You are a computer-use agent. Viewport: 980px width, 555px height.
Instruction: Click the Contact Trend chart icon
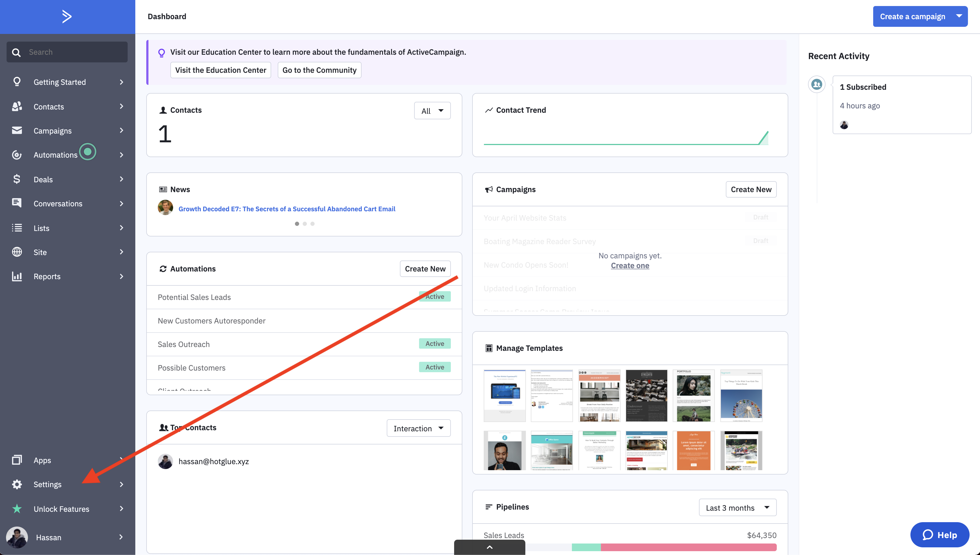tap(489, 110)
